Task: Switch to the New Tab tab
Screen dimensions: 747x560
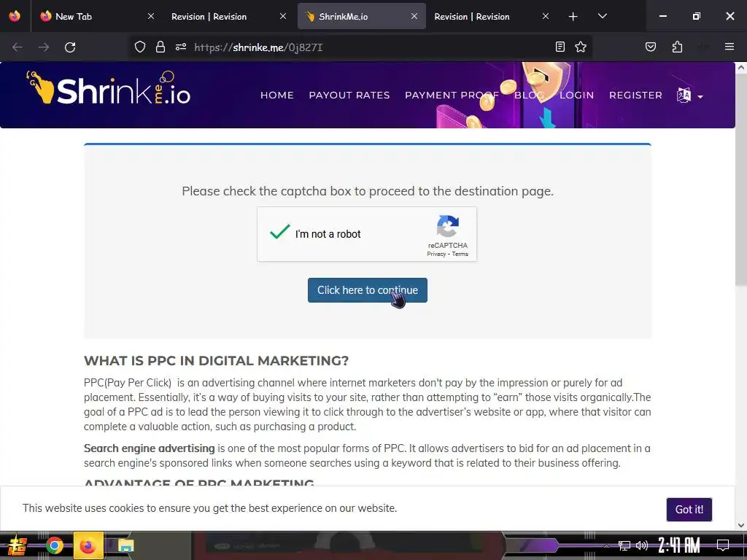Action: pyautogui.click(x=96, y=16)
